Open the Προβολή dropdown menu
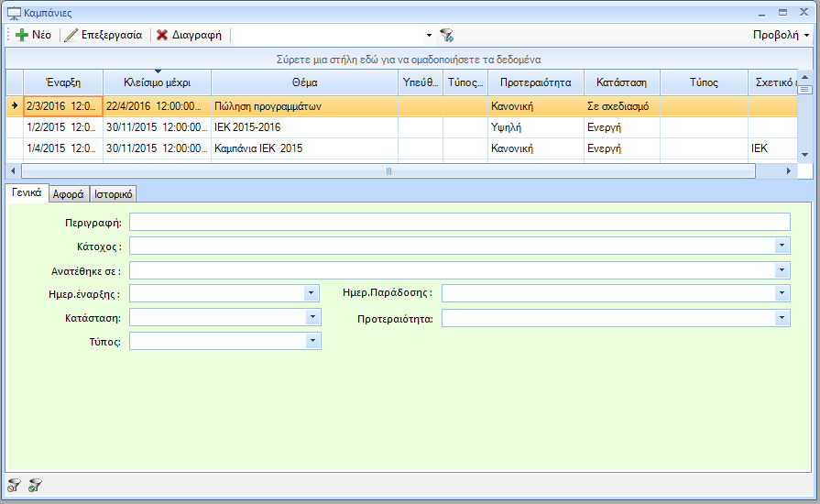820x504 pixels. 781,35
